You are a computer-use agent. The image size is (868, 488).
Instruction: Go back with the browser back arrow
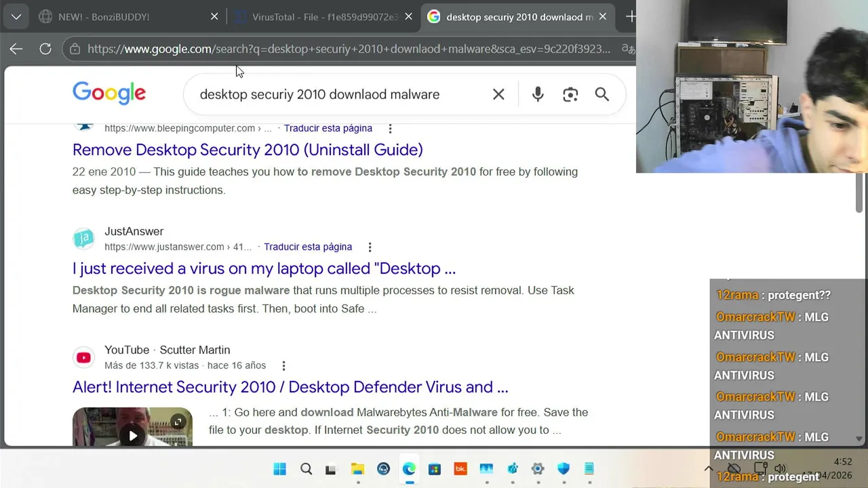(16, 49)
